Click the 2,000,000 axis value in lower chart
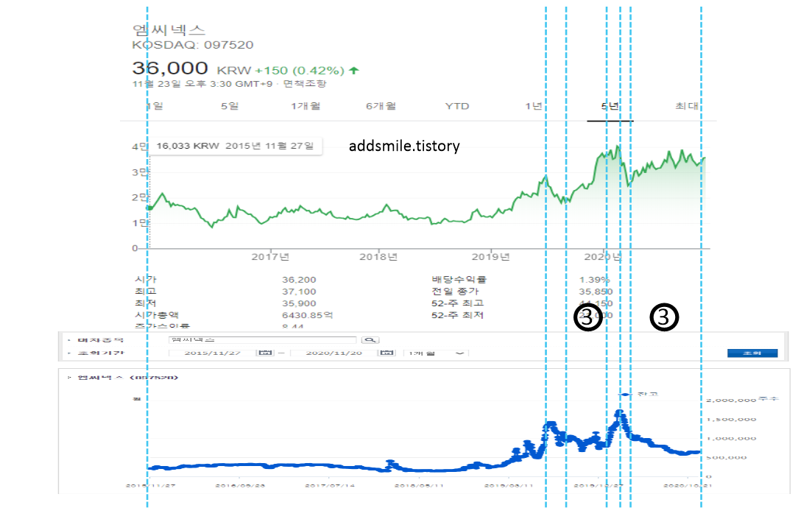Screen dimensions: 812x508 pyautogui.click(x=731, y=401)
